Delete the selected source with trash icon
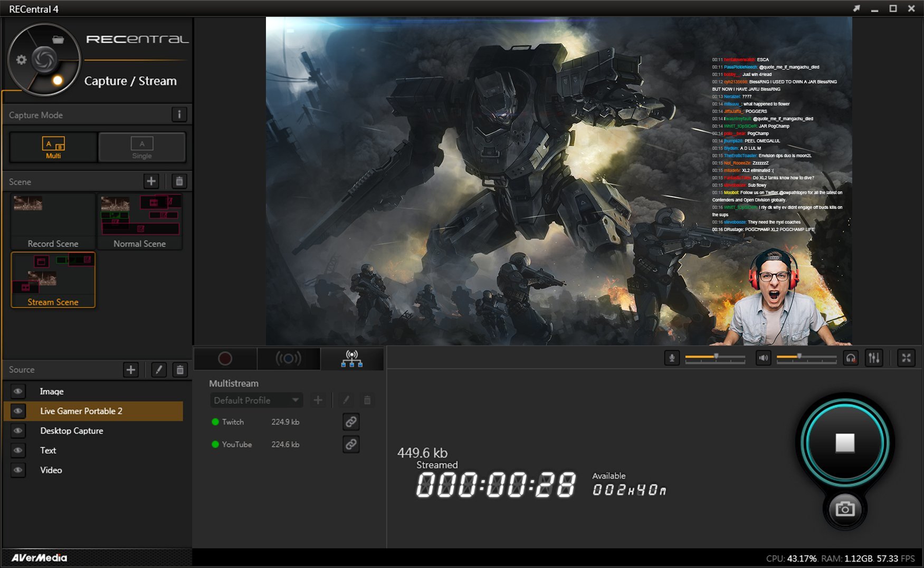 pyautogui.click(x=180, y=370)
